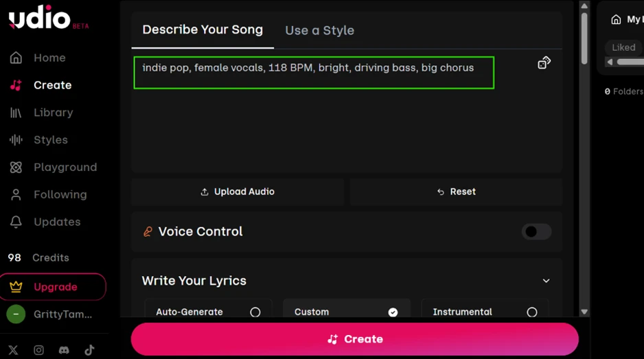Select the Describe Your Song tab
644x359 pixels.
point(203,30)
